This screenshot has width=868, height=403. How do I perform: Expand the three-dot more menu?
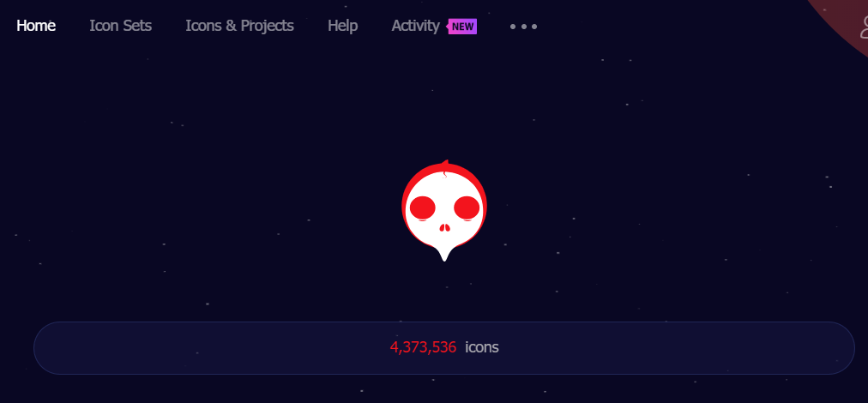(x=523, y=27)
